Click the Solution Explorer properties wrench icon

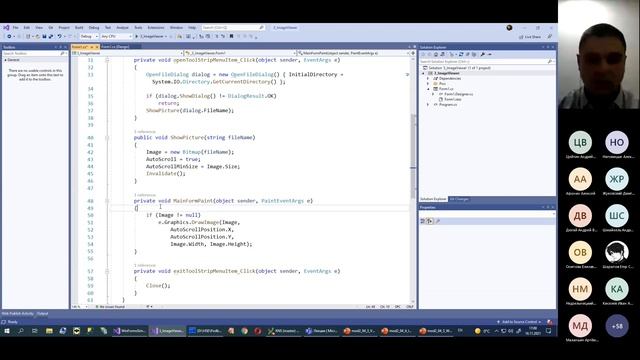(x=482, y=54)
